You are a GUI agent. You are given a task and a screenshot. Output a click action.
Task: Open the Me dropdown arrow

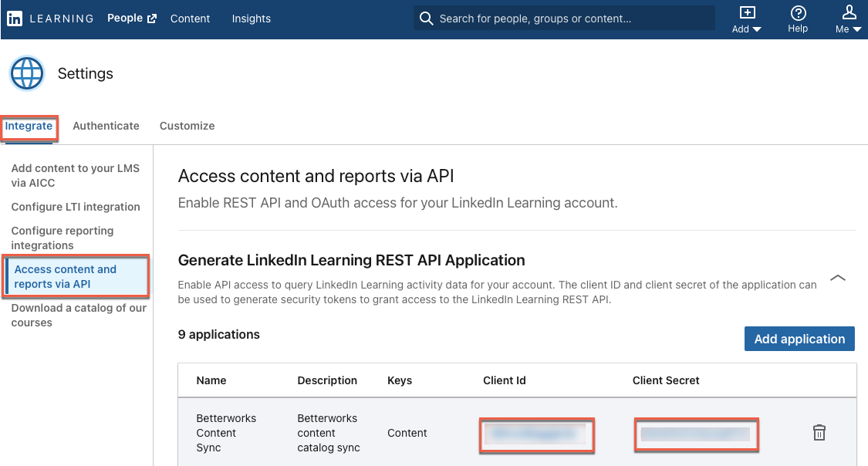click(858, 29)
